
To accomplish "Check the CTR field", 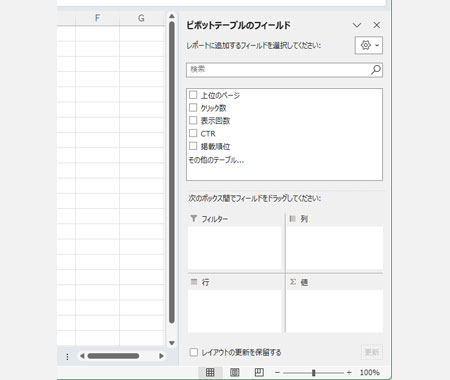I will click(193, 133).
